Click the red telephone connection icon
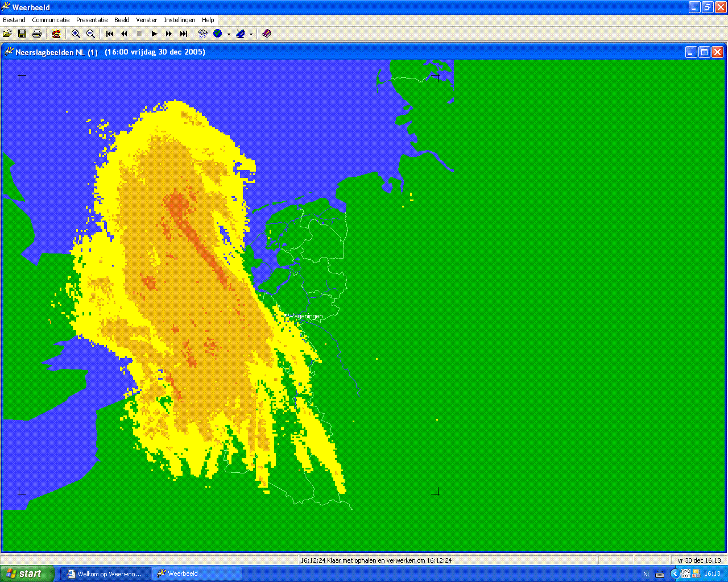 pos(56,34)
